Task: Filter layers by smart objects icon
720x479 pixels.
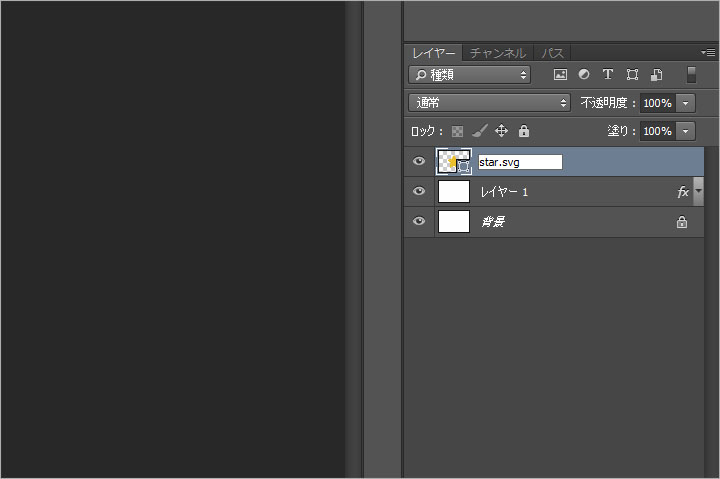Action: 656,74
